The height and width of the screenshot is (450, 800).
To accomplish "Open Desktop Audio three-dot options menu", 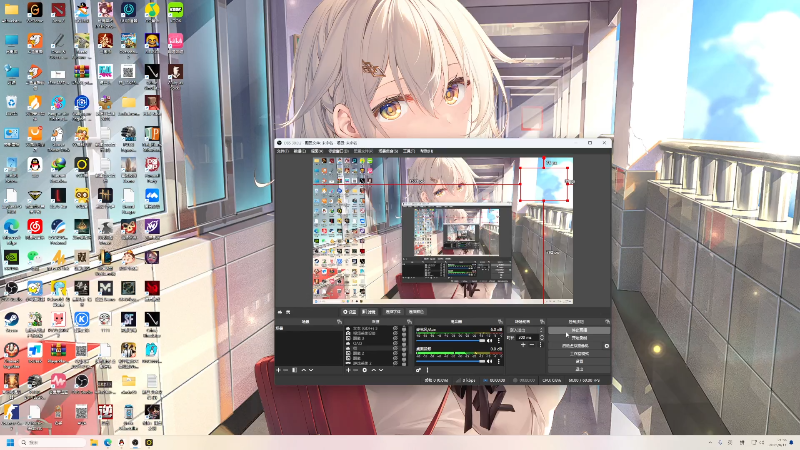I will click(x=498, y=361).
